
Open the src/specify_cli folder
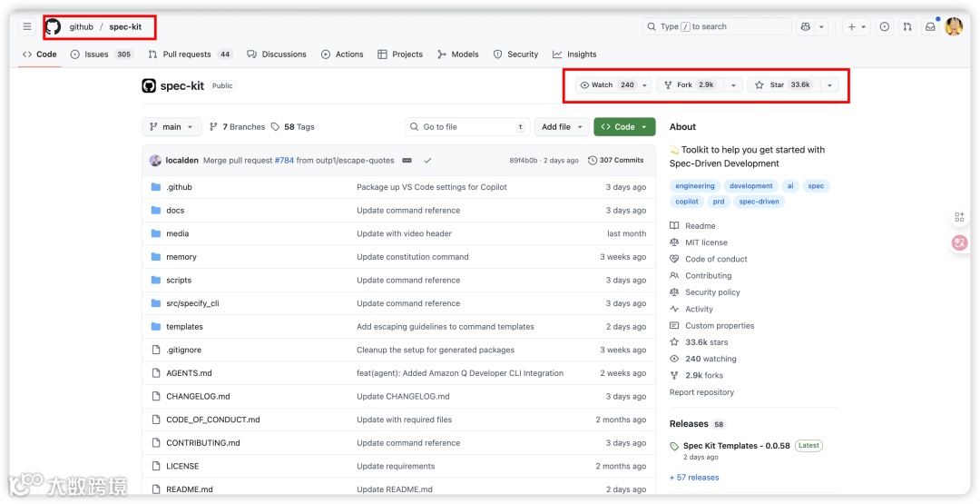tap(192, 303)
